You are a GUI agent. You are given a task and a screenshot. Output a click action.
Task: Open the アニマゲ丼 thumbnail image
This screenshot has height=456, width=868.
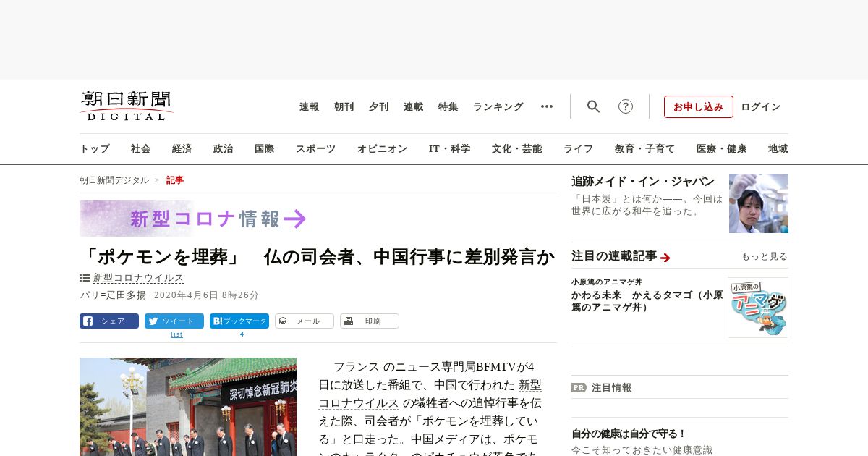758,308
